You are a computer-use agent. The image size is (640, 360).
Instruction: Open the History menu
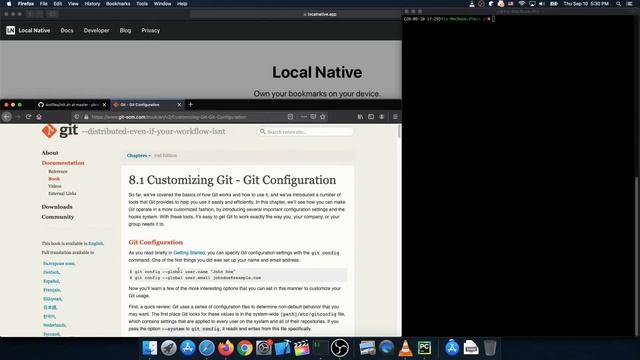tap(92, 4)
